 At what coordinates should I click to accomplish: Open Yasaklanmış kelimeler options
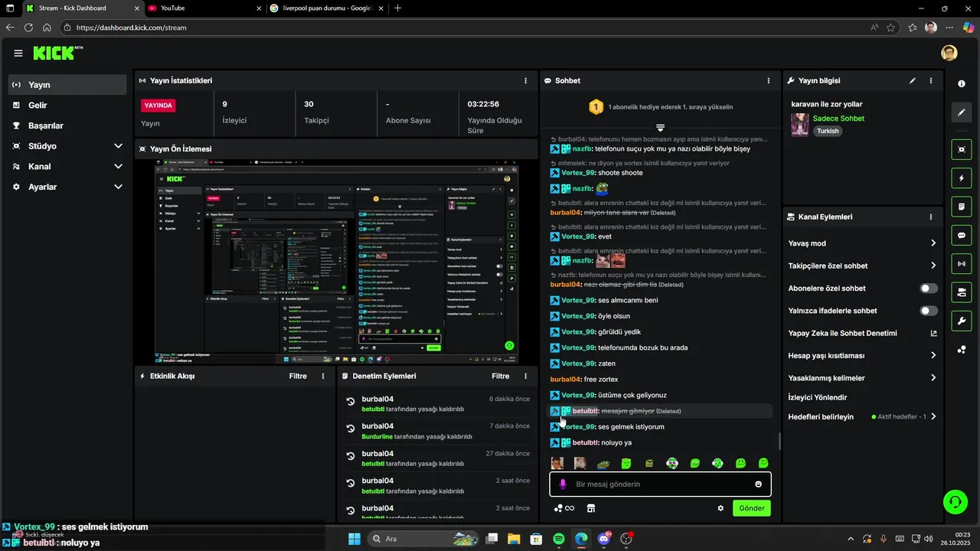(862, 378)
